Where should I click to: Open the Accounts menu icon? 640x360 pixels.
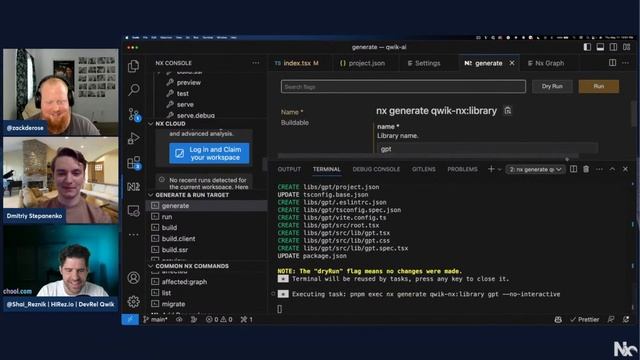(x=133, y=278)
